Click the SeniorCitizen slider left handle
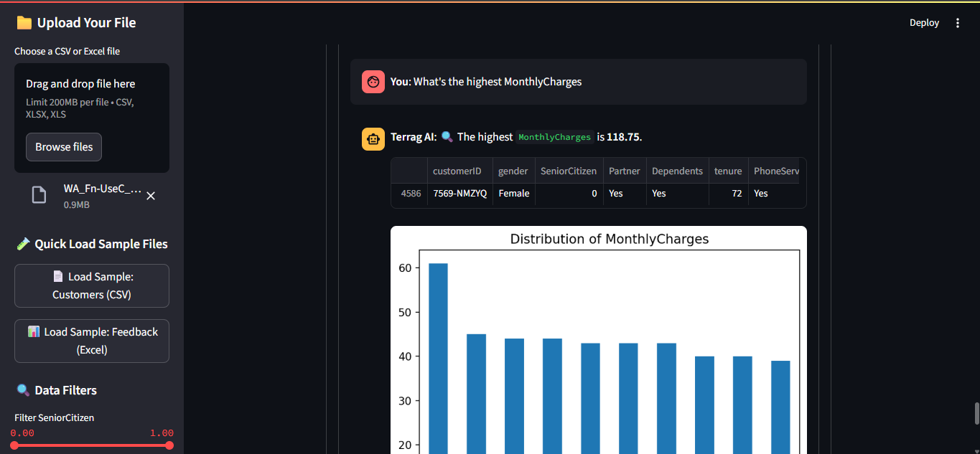The image size is (980, 454). [x=14, y=445]
